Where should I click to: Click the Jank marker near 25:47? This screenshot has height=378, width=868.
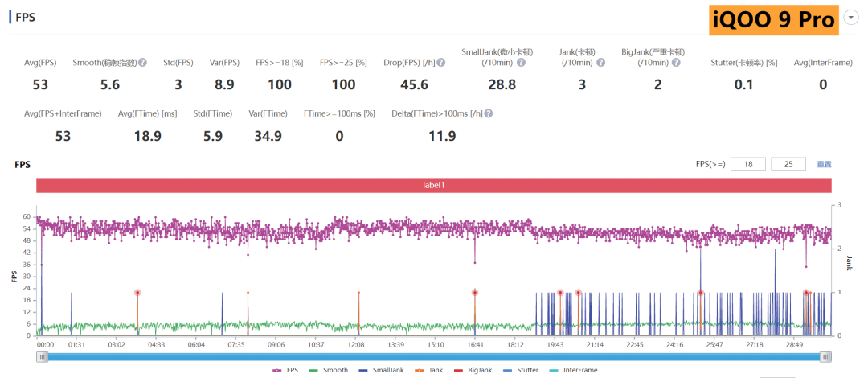click(x=700, y=293)
